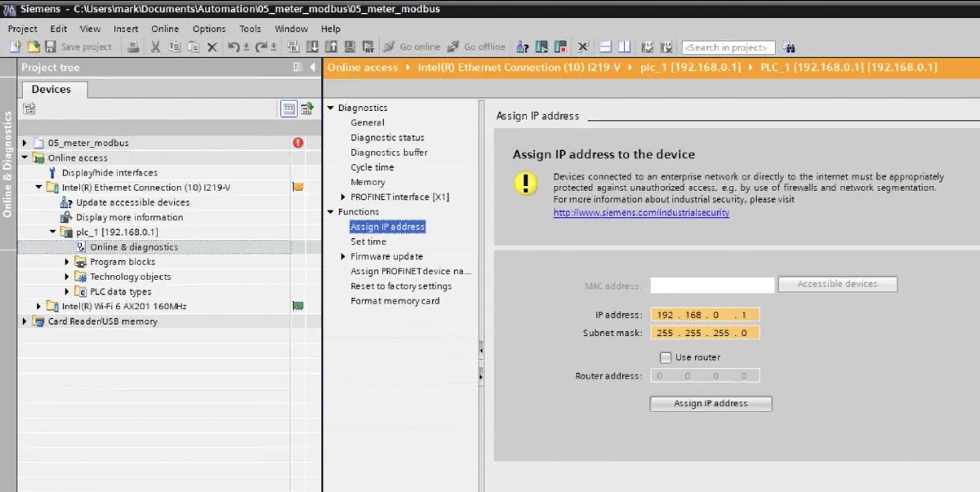Click the Stop CPU icon
This screenshot has width=980, height=492.
[x=560, y=47]
